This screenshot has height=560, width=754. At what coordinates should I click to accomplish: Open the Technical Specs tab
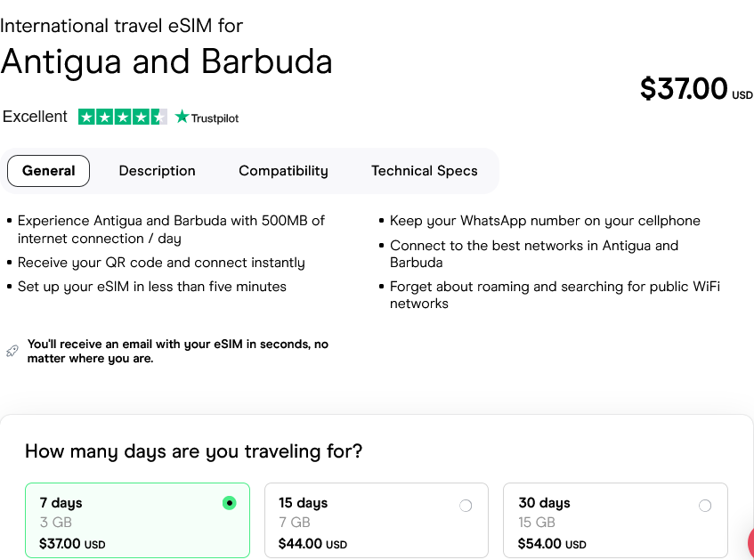pyautogui.click(x=425, y=171)
